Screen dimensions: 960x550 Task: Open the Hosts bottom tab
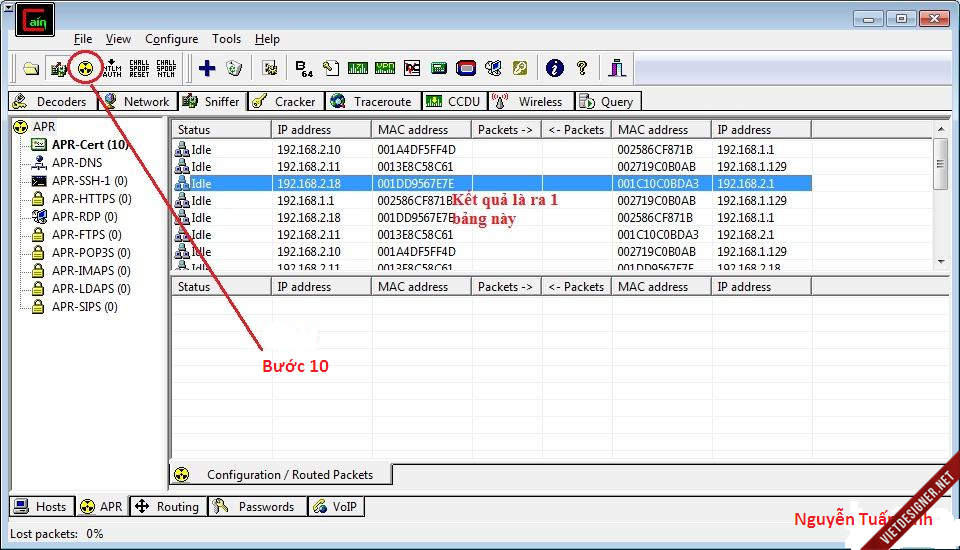click(x=42, y=507)
